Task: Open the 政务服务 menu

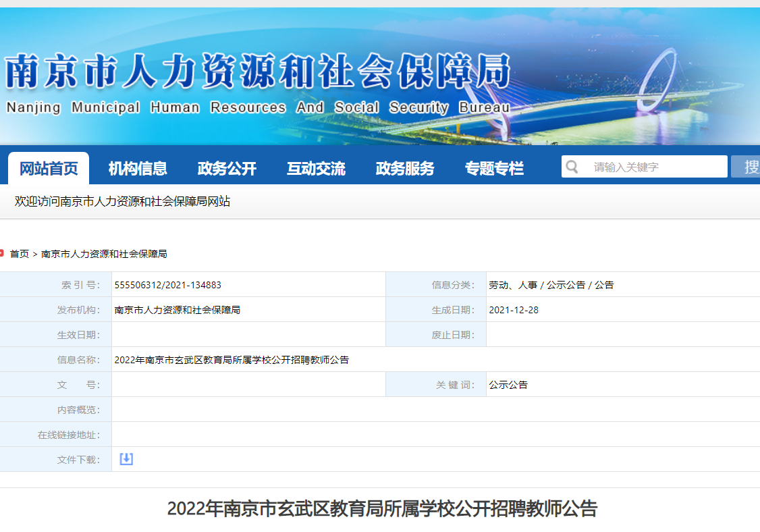Action: [x=405, y=168]
